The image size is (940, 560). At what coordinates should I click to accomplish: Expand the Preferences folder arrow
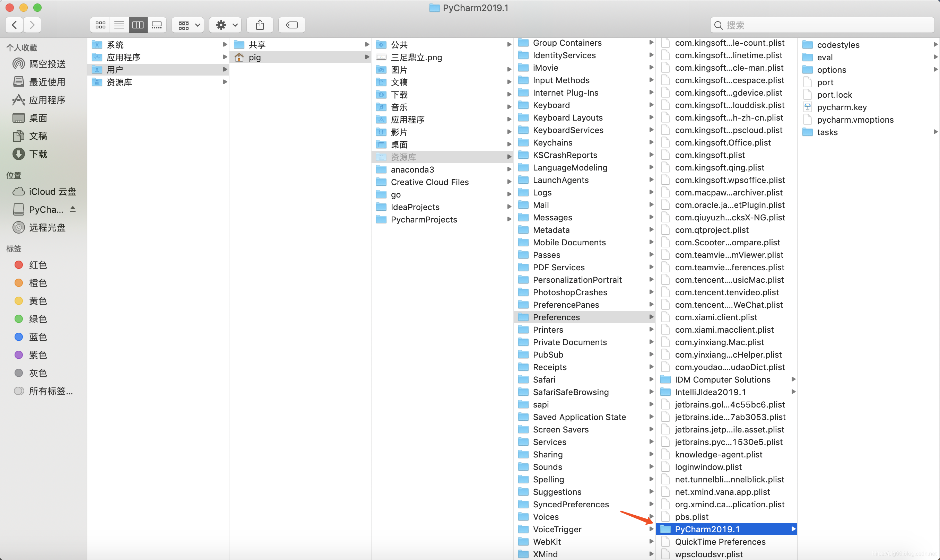click(651, 317)
